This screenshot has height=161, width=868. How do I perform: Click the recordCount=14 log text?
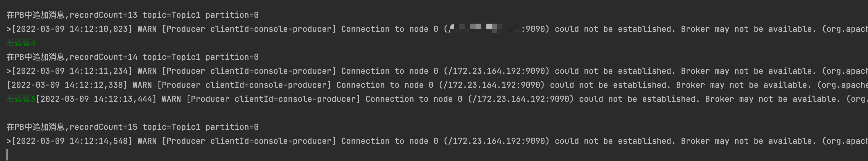coord(103,57)
